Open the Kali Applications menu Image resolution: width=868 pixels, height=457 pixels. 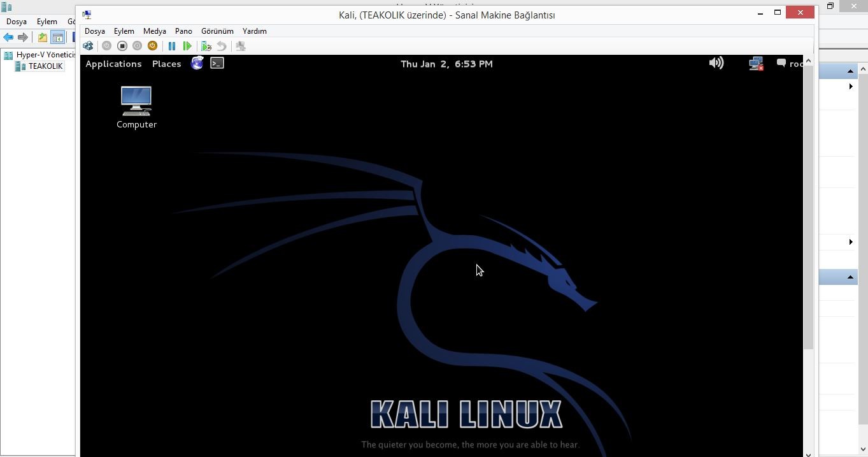tap(113, 64)
